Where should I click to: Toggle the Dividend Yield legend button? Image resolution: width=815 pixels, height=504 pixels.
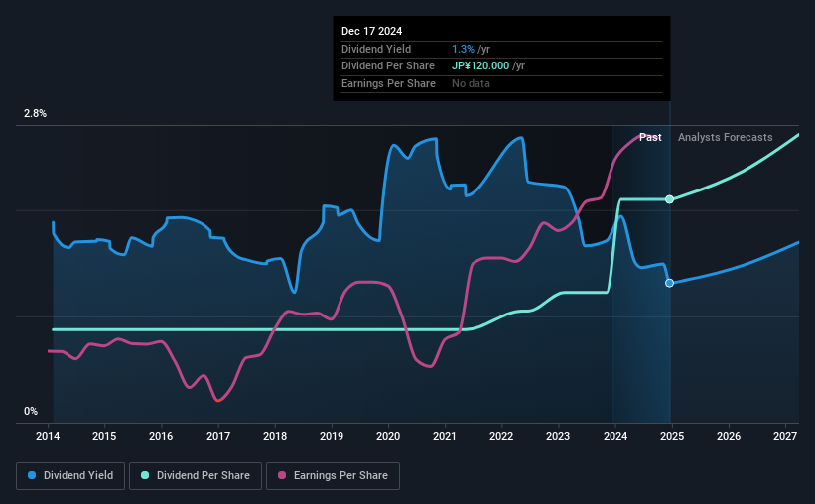coord(70,476)
